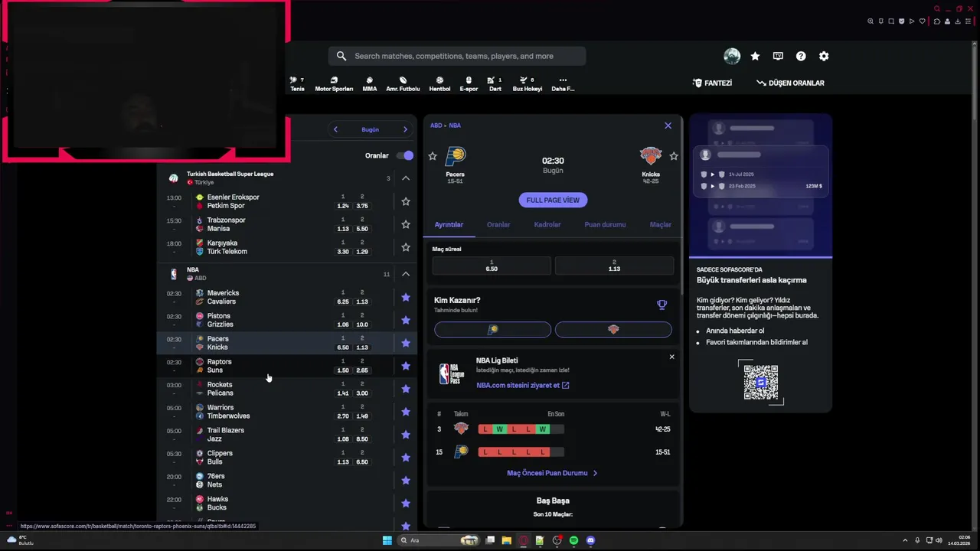Show hidden tray icons chevron

(x=905, y=540)
